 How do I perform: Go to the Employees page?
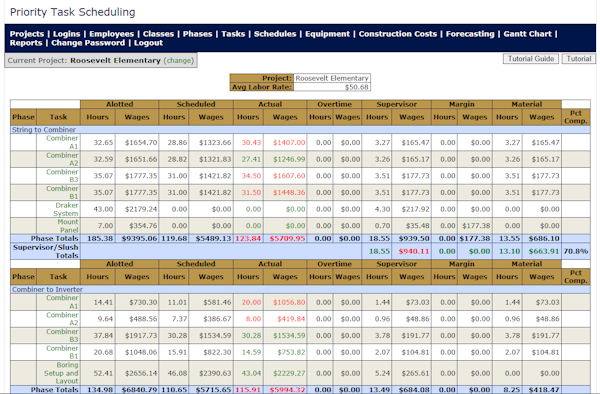tap(111, 34)
